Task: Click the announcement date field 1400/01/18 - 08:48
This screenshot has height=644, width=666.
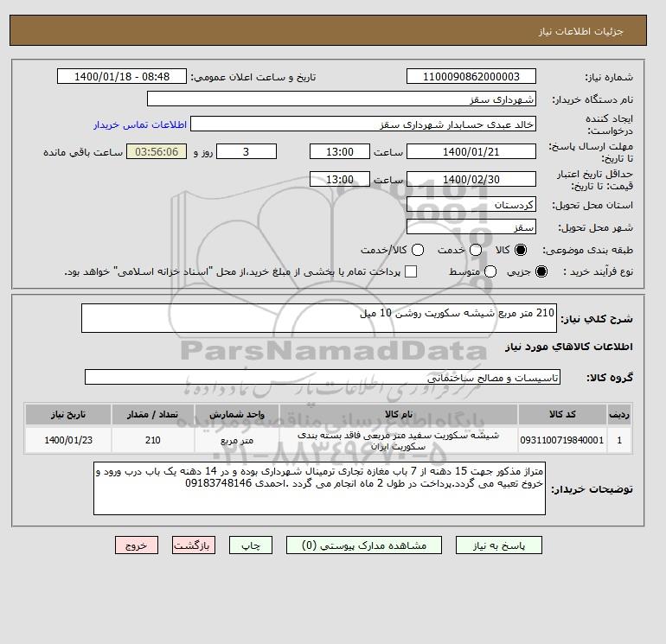Action: [x=122, y=76]
